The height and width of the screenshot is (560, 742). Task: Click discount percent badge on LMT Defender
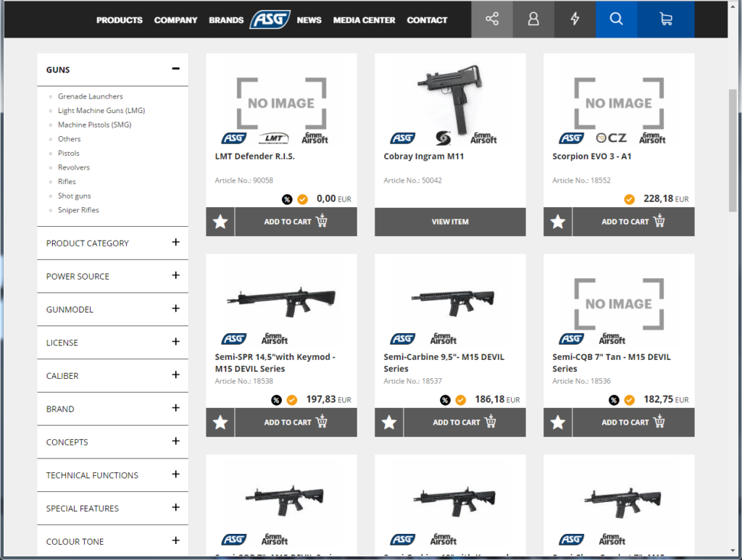coord(287,199)
